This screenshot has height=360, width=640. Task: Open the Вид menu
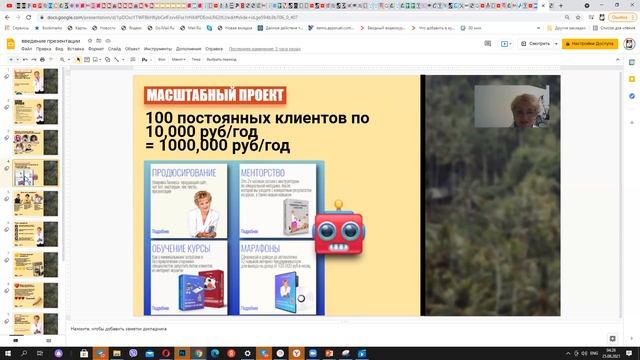point(59,49)
